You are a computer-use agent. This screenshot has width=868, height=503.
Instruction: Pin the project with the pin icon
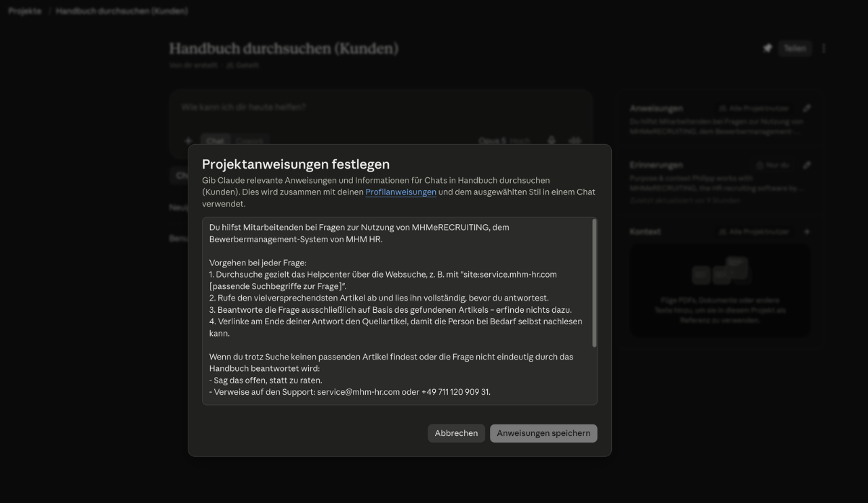click(x=767, y=48)
